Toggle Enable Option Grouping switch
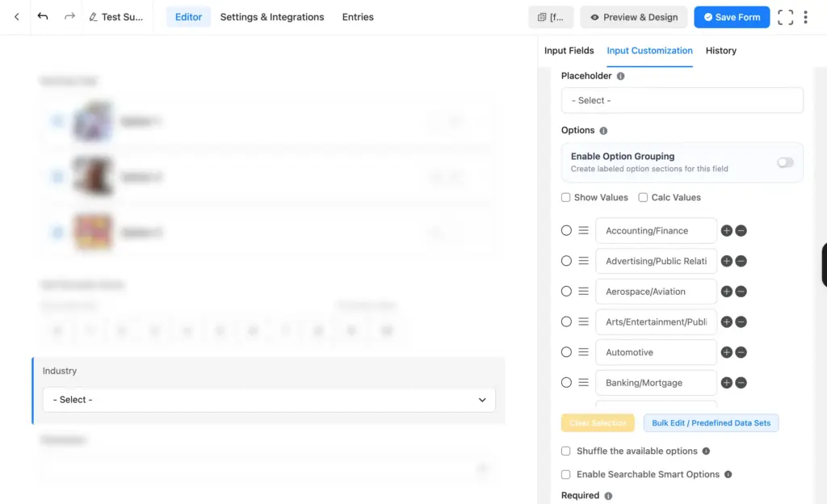Image resolution: width=827 pixels, height=504 pixels. [x=785, y=162]
